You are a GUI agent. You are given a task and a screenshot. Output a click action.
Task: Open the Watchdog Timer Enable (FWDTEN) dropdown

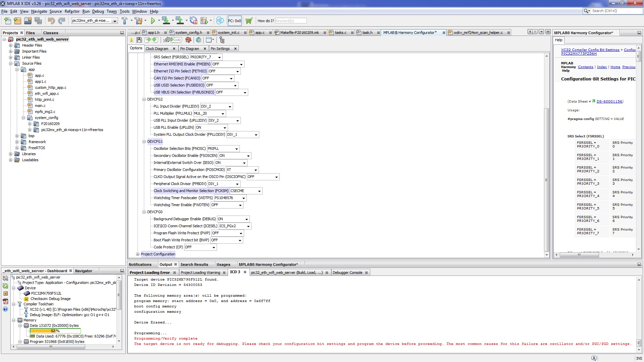pos(240,205)
